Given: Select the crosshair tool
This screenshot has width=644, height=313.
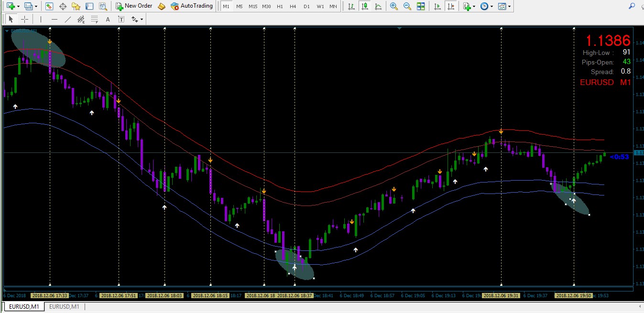Looking at the screenshot, I should point(24,20).
